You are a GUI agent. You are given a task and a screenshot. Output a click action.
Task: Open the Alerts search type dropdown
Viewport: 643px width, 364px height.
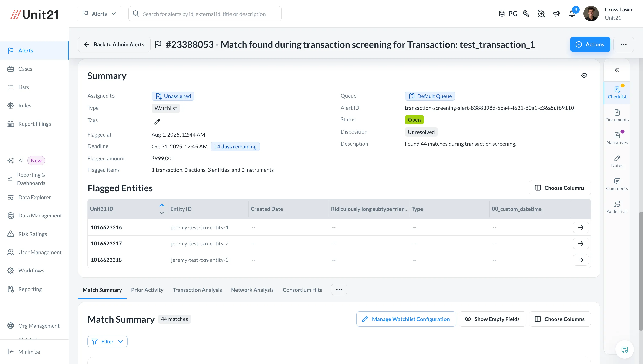coord(99,14)
